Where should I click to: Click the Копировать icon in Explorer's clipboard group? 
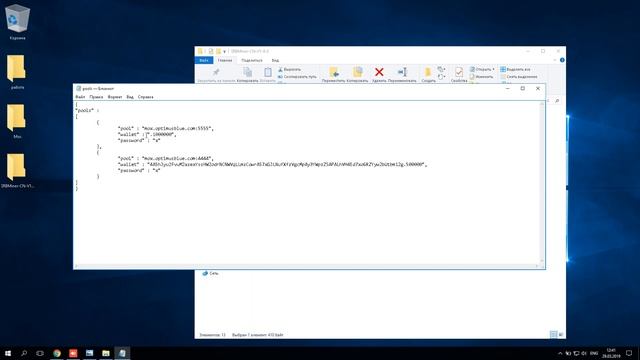coord(247,72)
